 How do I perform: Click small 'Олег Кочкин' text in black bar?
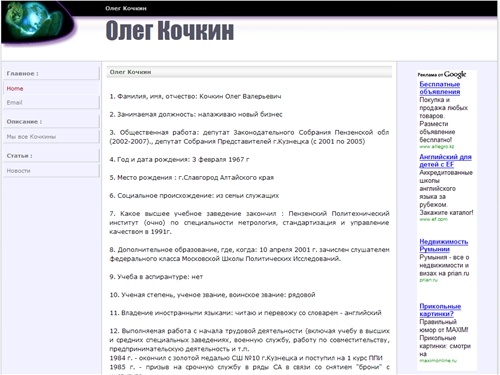(x=126, y=8)
